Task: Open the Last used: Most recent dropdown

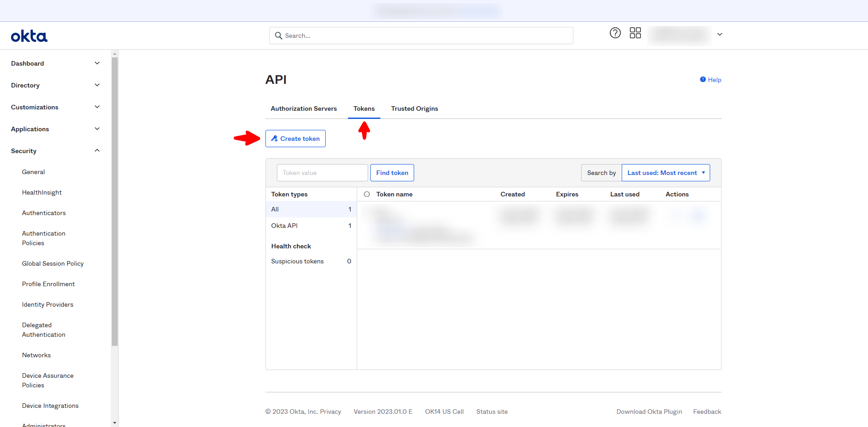Action: 665,173
